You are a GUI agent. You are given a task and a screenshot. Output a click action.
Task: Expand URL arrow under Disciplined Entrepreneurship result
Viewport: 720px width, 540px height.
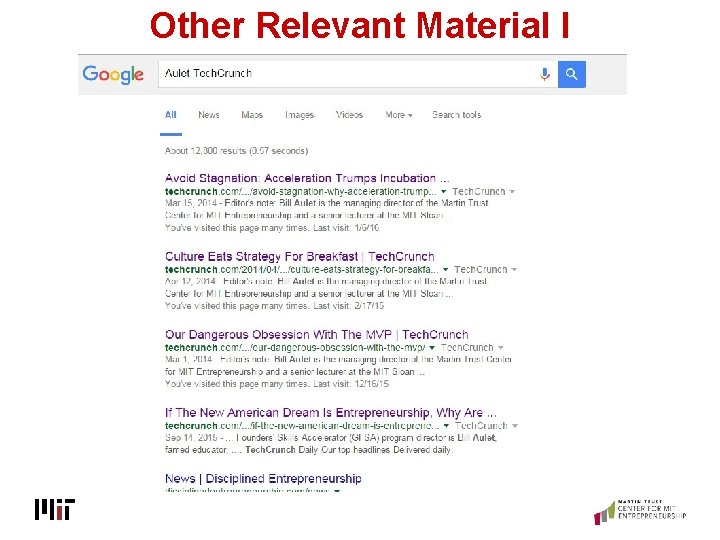tap(338, 491)
